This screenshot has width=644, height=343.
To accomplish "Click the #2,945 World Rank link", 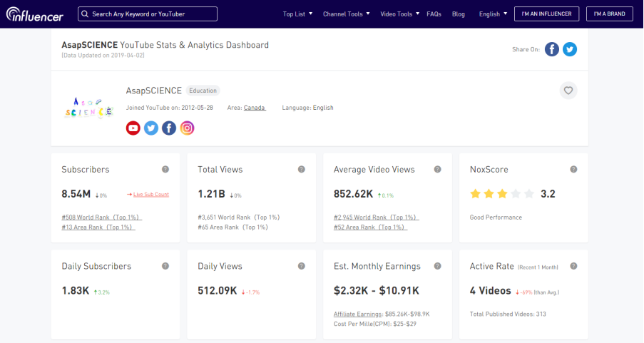I will [377, 217].
